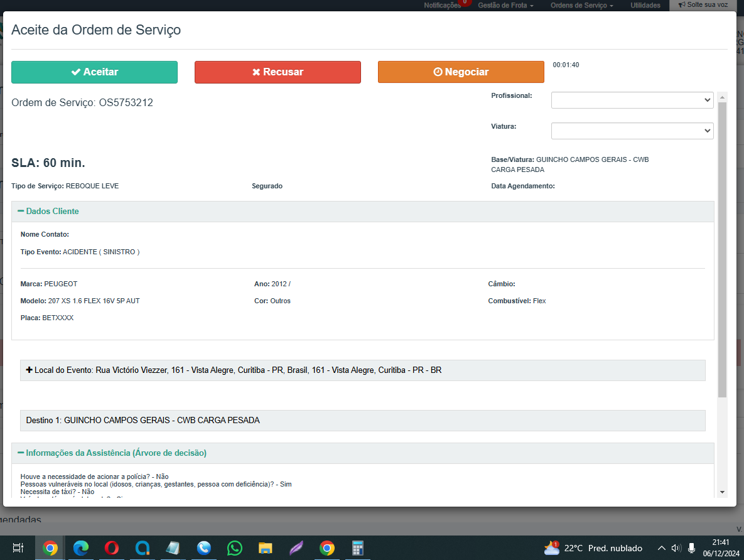Expand the Local do Evento panel
The image size is (744, 560).
pyautogui.click(x=362, y=370)
